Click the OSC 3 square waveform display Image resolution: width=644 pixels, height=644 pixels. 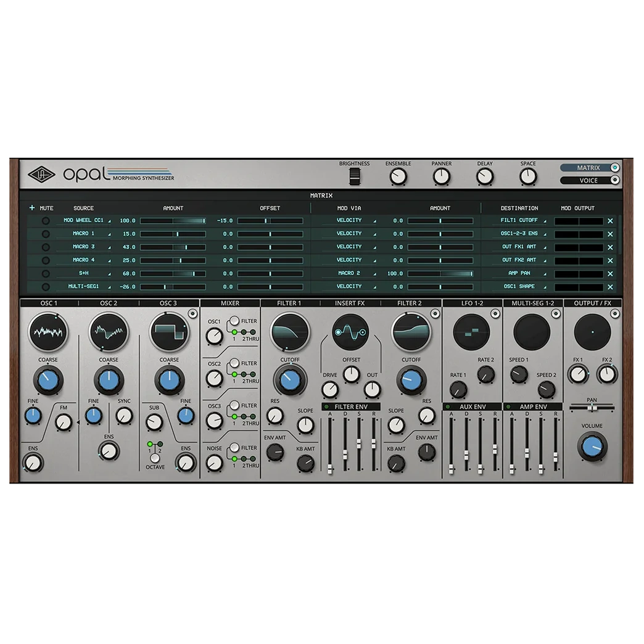[169, 332]
